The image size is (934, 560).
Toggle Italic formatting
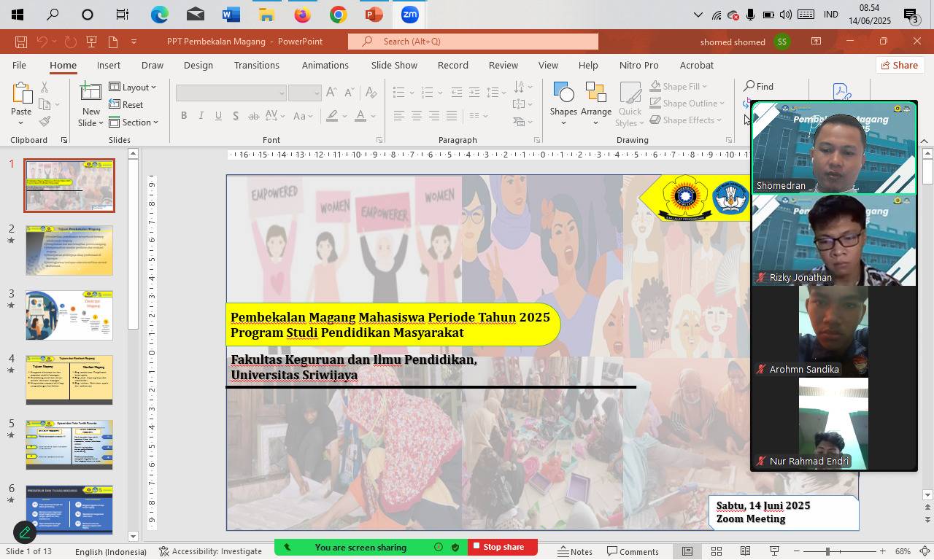pos(201,116)
